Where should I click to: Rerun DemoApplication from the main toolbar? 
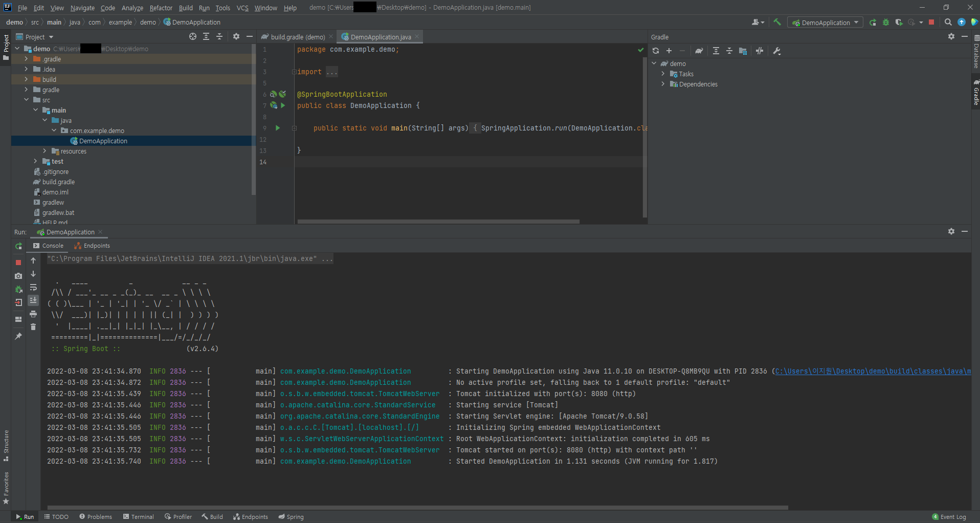pyautogui.click(x=873, y=23)
